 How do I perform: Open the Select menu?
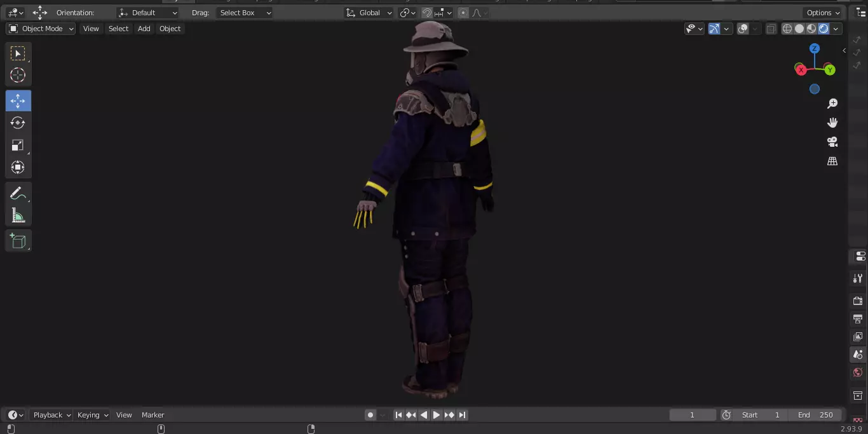point(118,29)
